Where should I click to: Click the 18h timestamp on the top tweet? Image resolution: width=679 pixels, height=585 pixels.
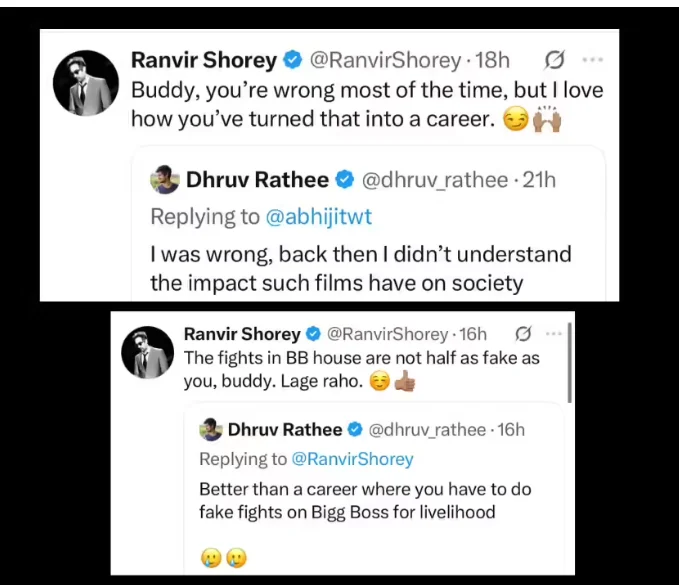[492, 60]
